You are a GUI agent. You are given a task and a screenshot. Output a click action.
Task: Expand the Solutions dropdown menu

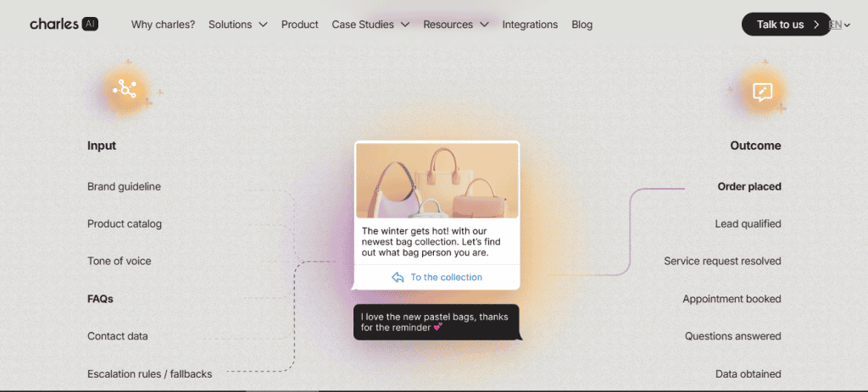pyautogui.click(x=238, y=25)
